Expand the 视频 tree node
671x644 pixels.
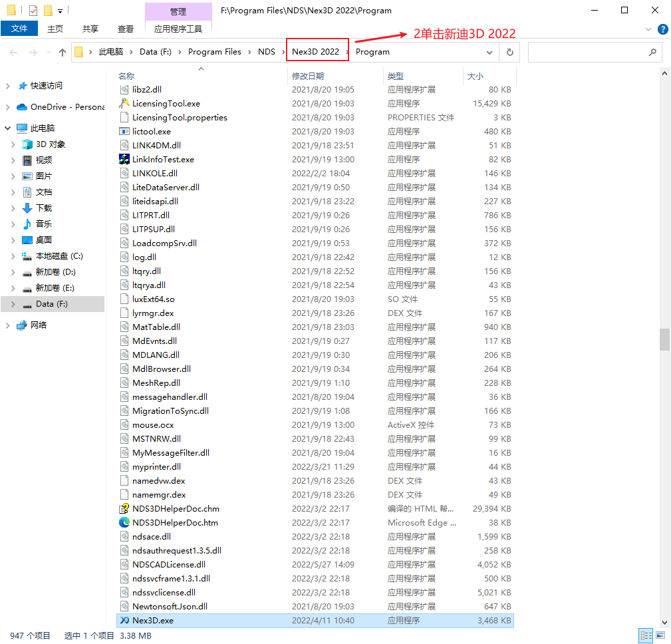coord(13,160)
